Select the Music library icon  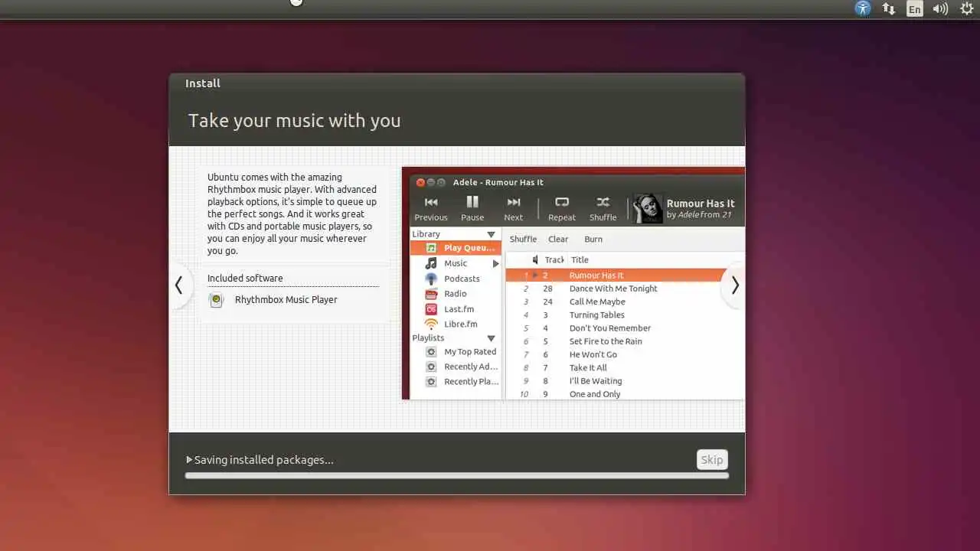431,263
